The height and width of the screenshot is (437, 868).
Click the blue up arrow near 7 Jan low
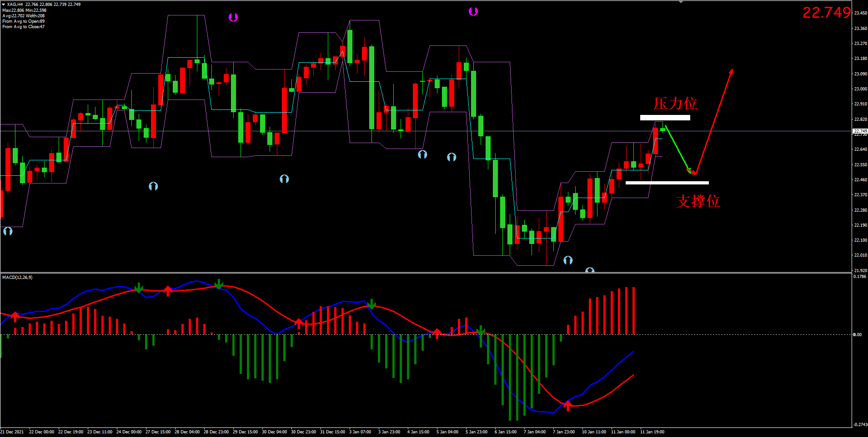coord(568,260)
